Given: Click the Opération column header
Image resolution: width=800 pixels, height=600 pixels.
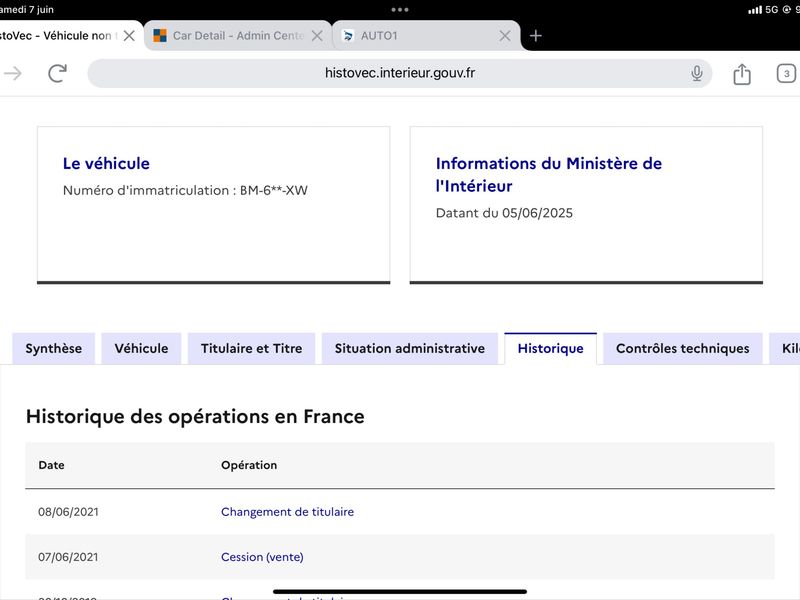Looking at the screenshot, I should tap(249, 465).
